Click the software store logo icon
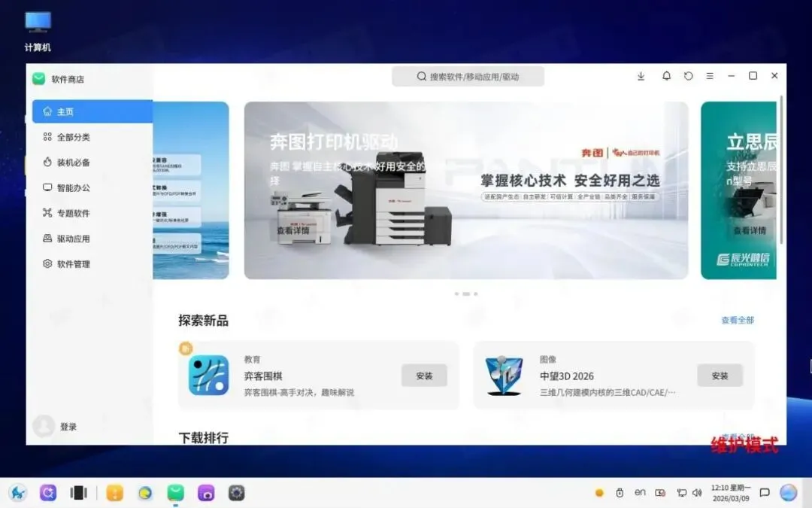The image size is (812, 508). 39,79
